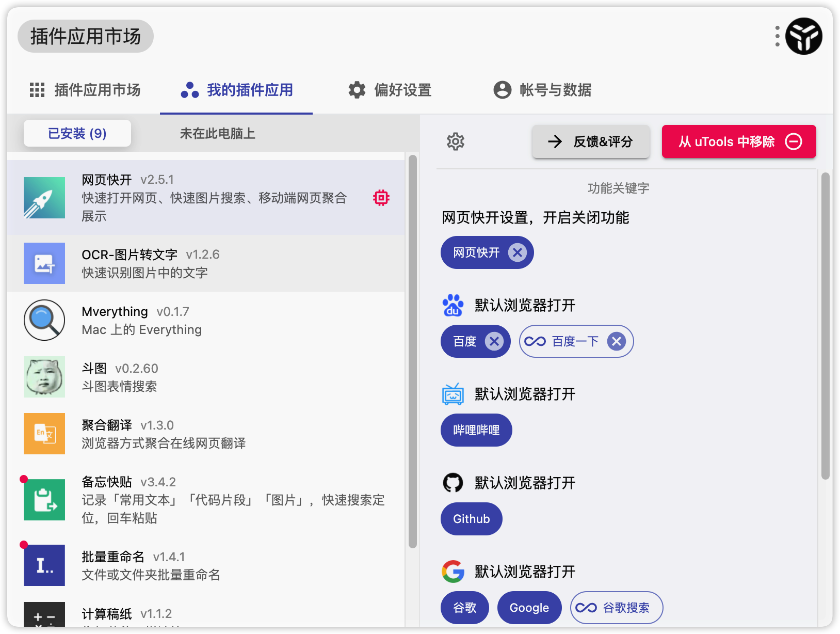Screen dimensions: 840x634
Task: Click the plugin details panel scrollbar
Action: [826, 326]
